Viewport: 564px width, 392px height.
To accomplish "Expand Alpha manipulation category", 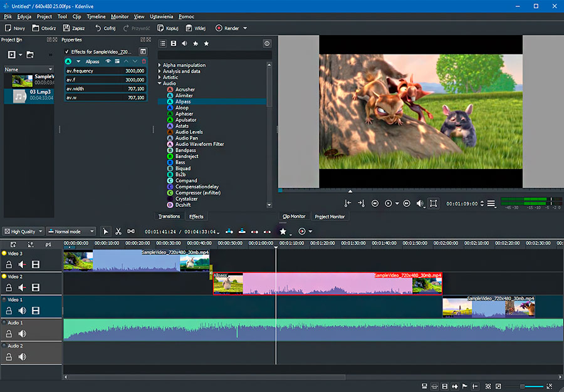I will point(160,65).
